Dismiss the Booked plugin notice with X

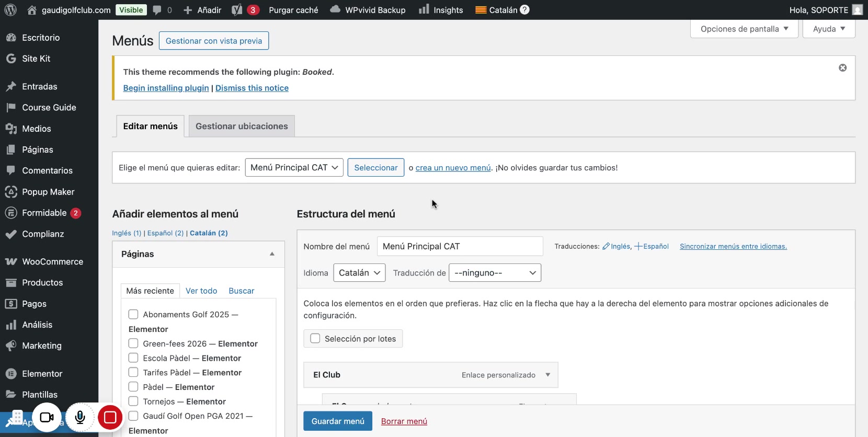coord(842,68)
